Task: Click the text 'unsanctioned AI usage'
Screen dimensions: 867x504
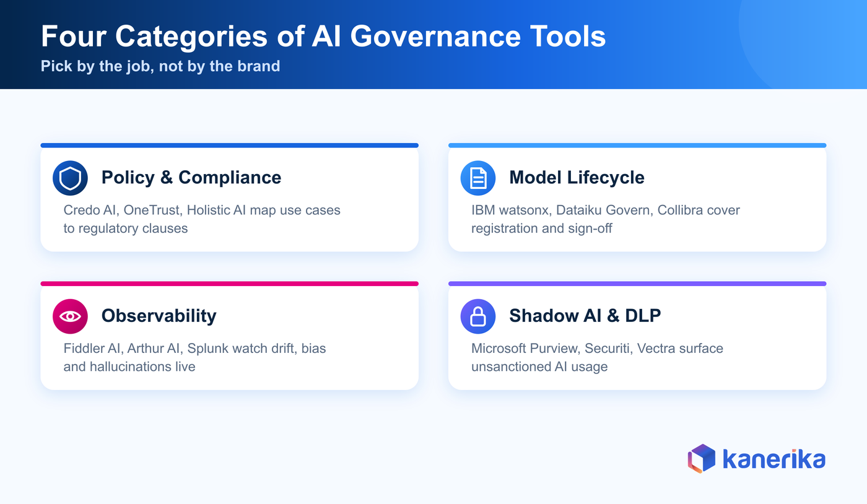Action: click(539, 367)
